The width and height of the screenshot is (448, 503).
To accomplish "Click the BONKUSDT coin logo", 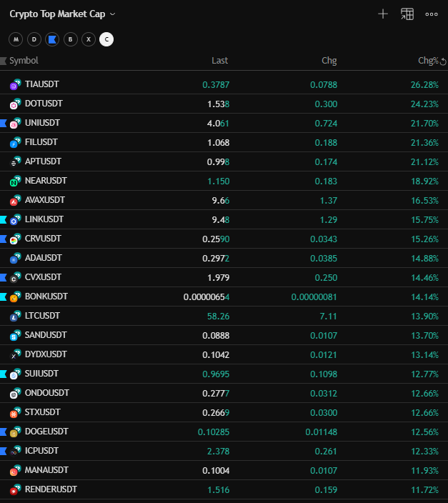I will pos(15,297).
